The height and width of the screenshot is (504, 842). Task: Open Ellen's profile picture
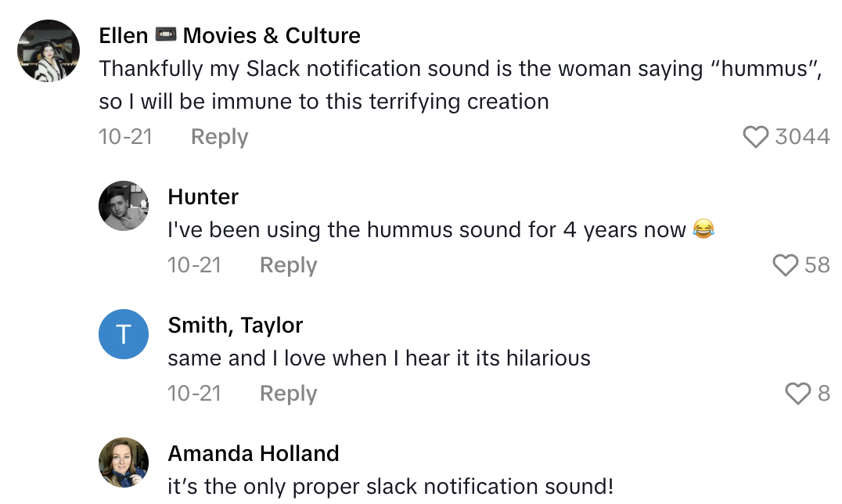[x=49, y=51]
